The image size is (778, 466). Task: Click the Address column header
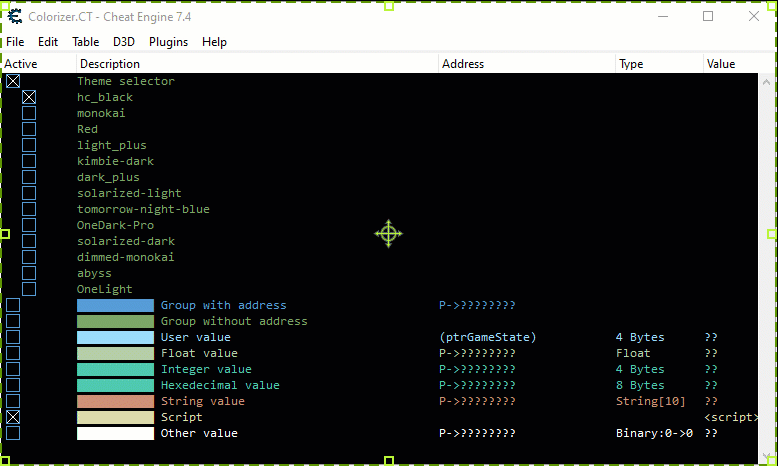462,64
